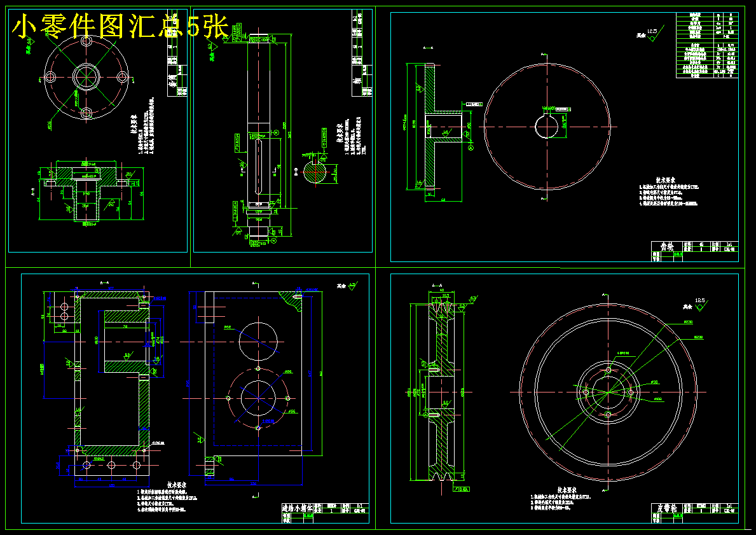This screenshot has width=756, height=535.
Task: Select the upper bore circle on box-body side view
Action: (258, 340)
